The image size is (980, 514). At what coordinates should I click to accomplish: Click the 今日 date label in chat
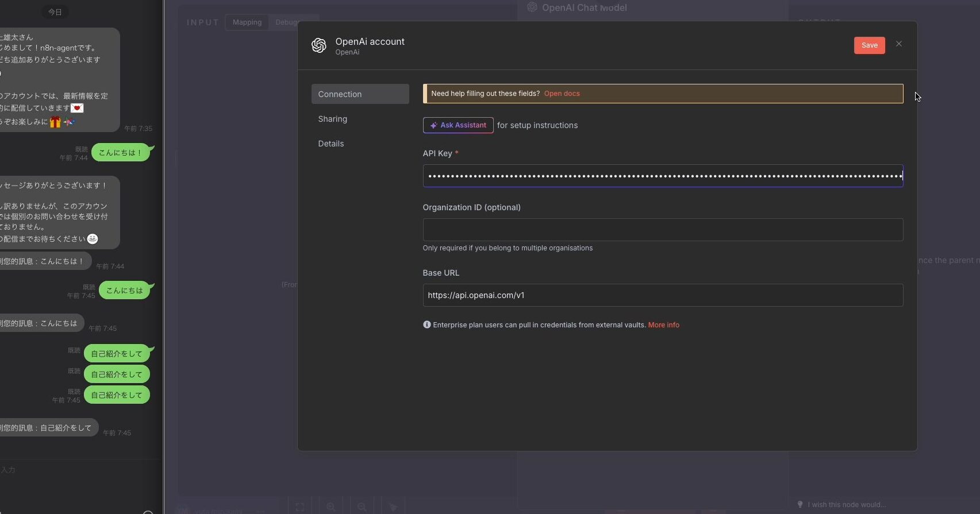click(x=55, y=12)
